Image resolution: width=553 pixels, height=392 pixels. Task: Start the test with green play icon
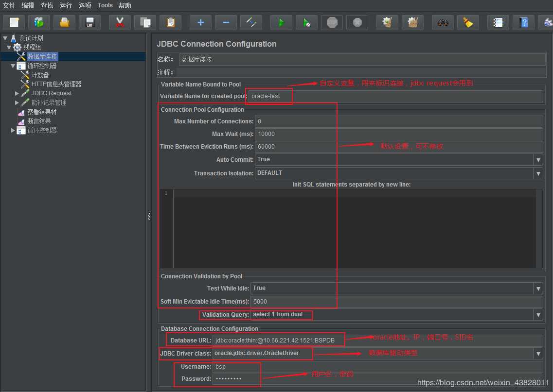[282, 22]
